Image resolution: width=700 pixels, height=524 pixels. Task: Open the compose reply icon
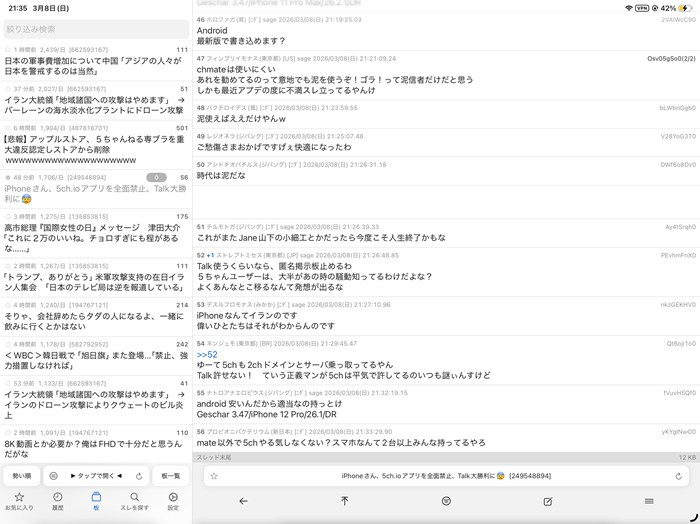click(x=547, y=501)
